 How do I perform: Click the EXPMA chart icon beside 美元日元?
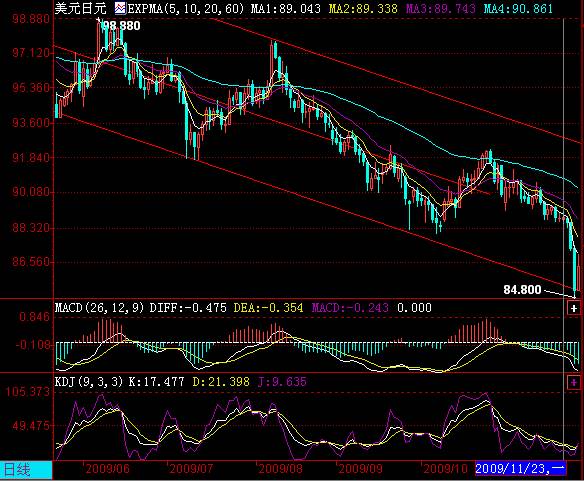coord(120,8)
